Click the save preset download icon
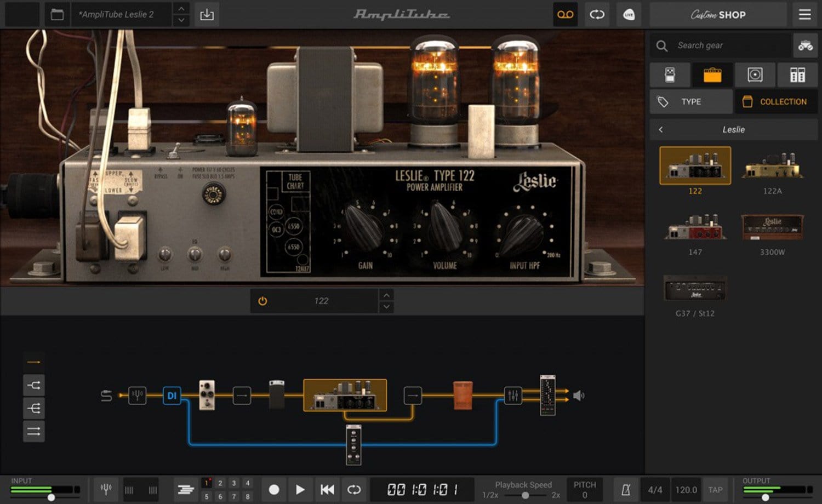Image resolution: width=822 pixels, height=504 pixels. tap(207, 14)
